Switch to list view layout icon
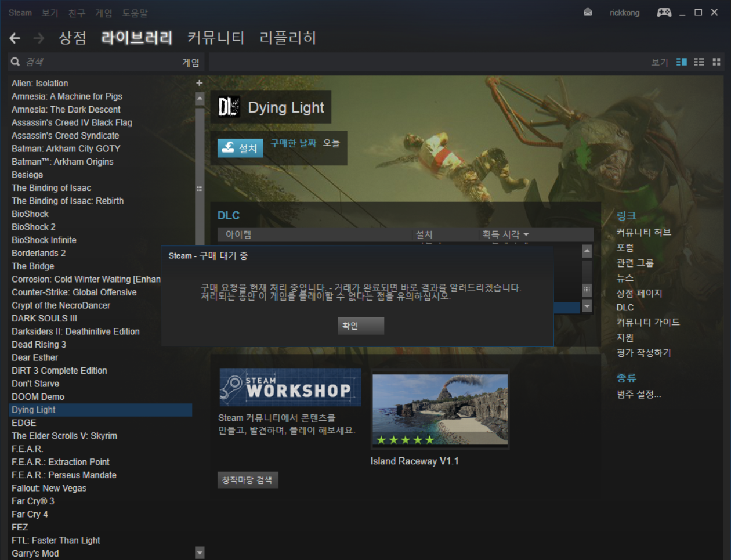Screen dimensions: 731x560 [699, 62]
